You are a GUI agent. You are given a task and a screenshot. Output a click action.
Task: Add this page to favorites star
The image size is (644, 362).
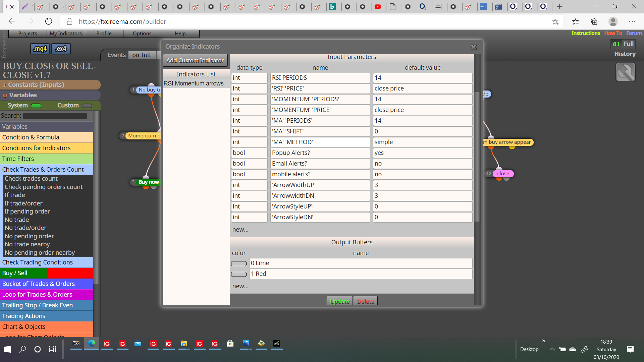(x=555, y=21)
